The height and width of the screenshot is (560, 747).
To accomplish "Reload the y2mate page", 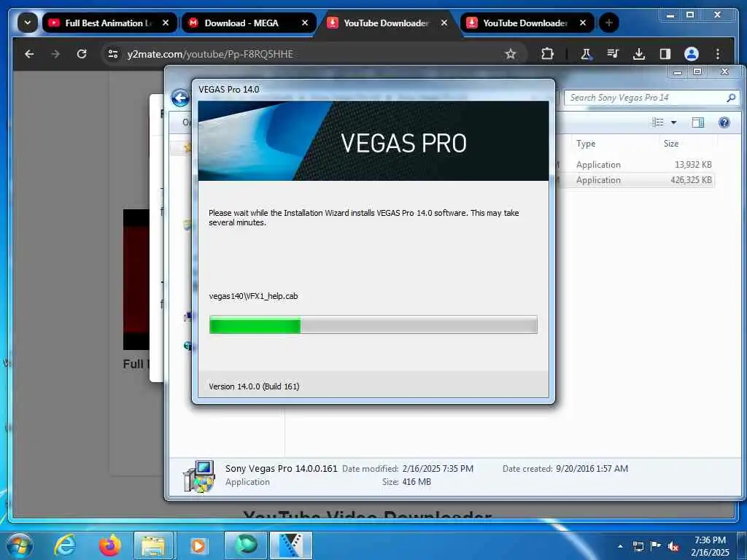I will (82, 54).
